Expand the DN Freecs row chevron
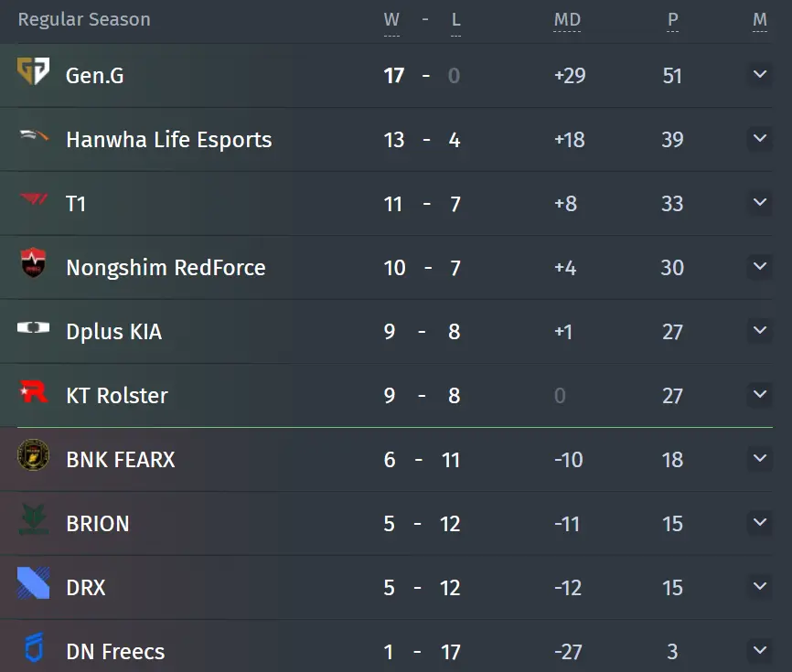792x672 pixels. [760, 650]
